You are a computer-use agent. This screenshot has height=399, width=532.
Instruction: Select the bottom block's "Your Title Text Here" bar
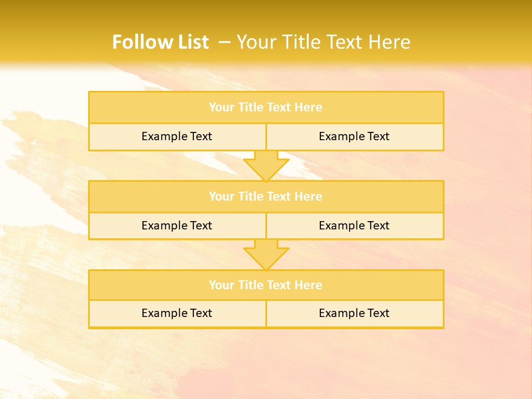tap(266, 285)
